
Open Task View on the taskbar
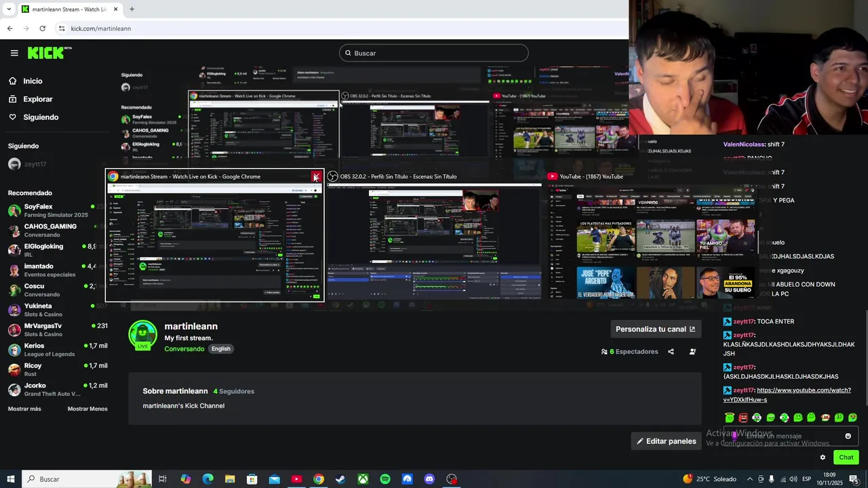(163, 479)
